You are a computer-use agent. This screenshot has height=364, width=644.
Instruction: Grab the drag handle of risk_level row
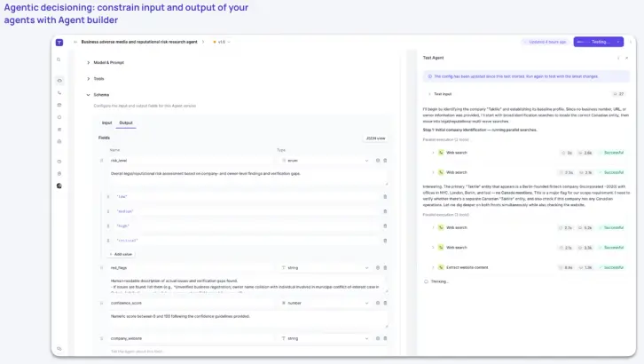[101, 161]
